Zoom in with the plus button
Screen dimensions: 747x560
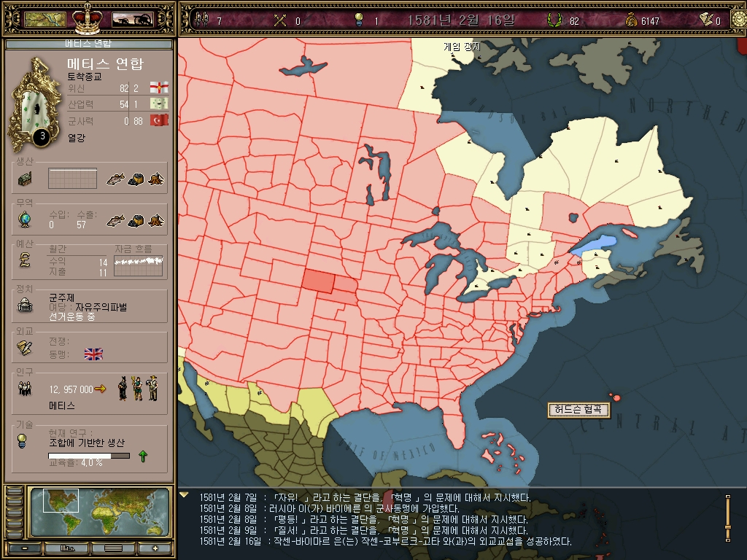click(x=155, y=548)
